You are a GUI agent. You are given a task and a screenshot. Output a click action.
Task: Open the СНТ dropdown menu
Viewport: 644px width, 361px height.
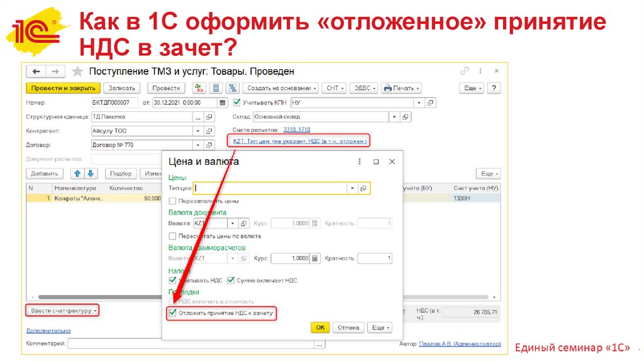(x=335, y=88)
